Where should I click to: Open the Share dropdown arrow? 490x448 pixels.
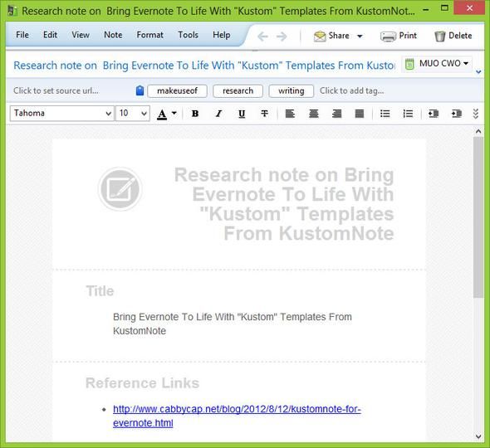[x=360, y=37]
